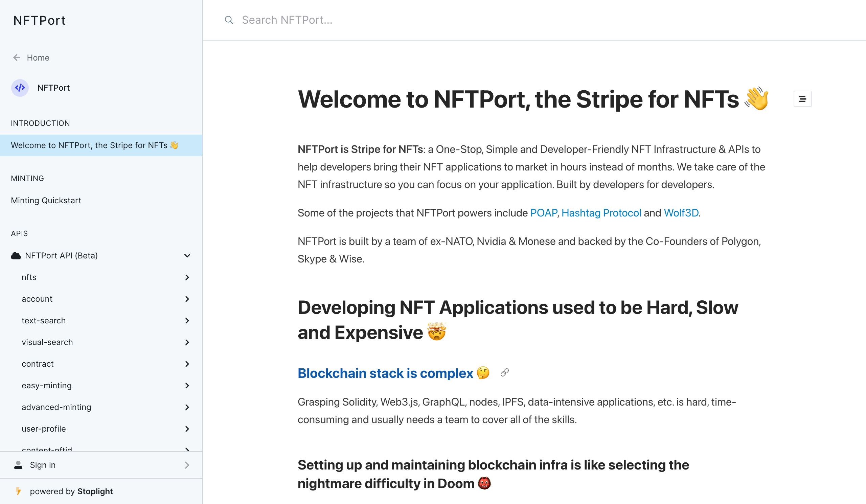Image resolution: width=866 pixels, height=504 pixels.
Task: Expand the contract section chevron
Action: (x=187, y=364)
